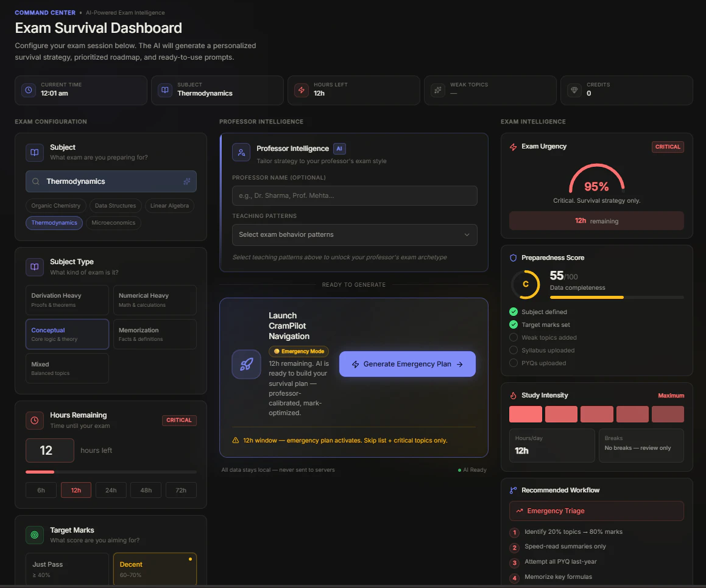Select the Derivation Heavy subject type
This screenshot has height=588, width=706.
point(67,299)
